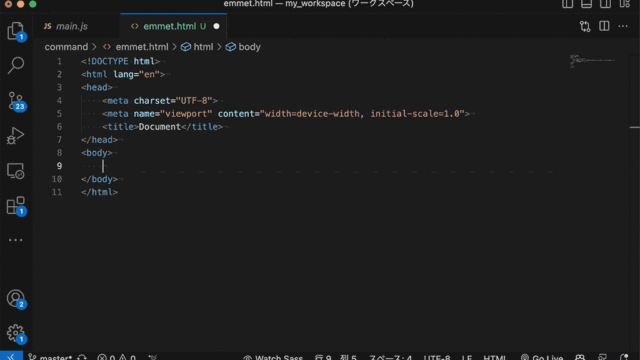Click the yellow minimize window button
640x360 pixels.
(20, 4)
